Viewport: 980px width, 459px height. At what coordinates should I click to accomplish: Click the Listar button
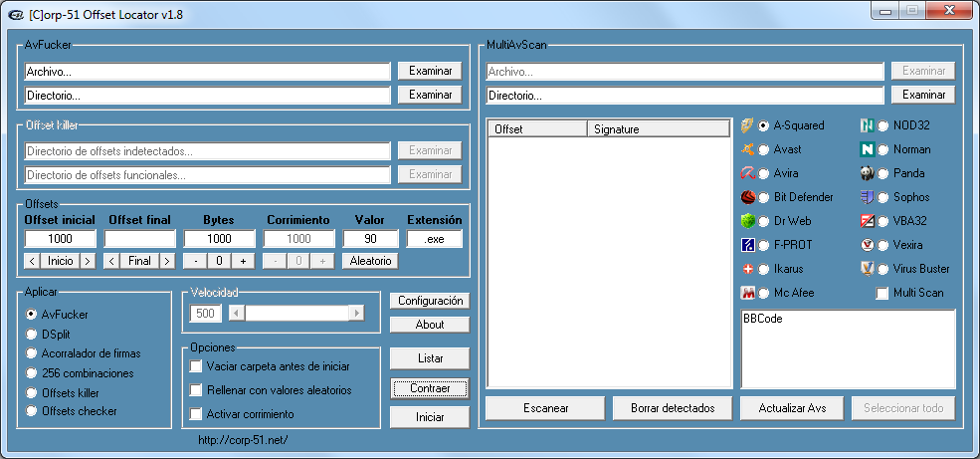430,358
